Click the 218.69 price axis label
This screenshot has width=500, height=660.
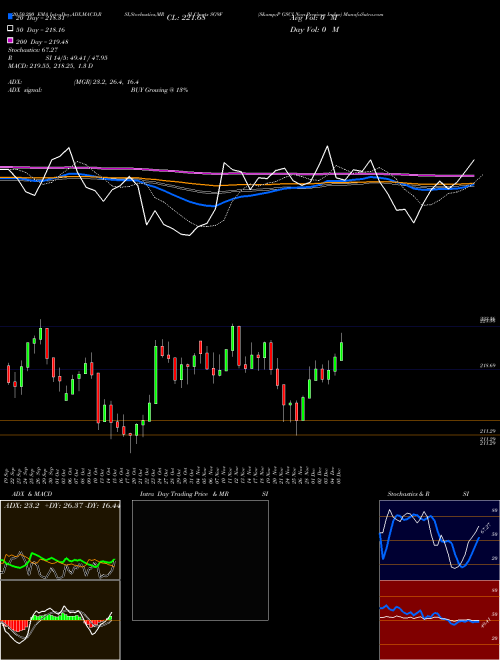(488, 366)
